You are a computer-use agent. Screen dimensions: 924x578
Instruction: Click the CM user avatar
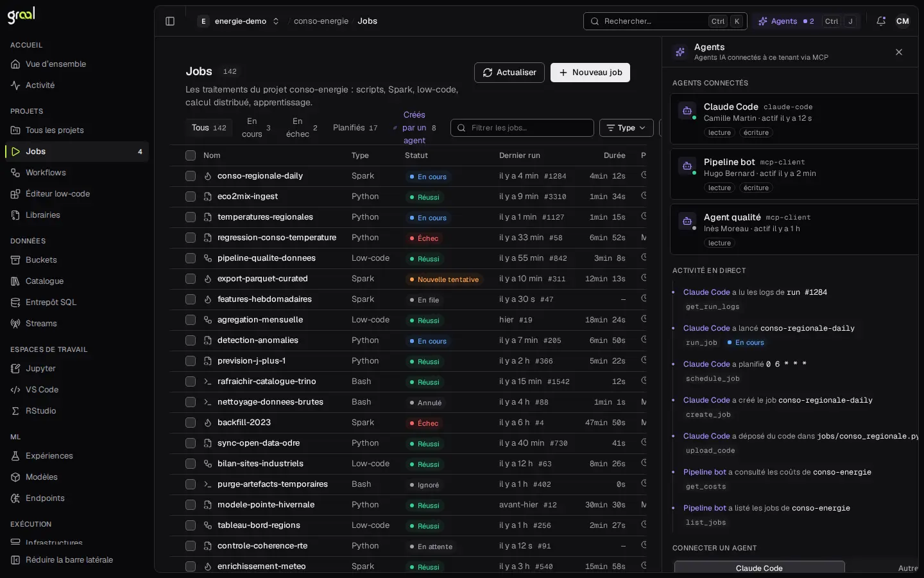[903, 21]
